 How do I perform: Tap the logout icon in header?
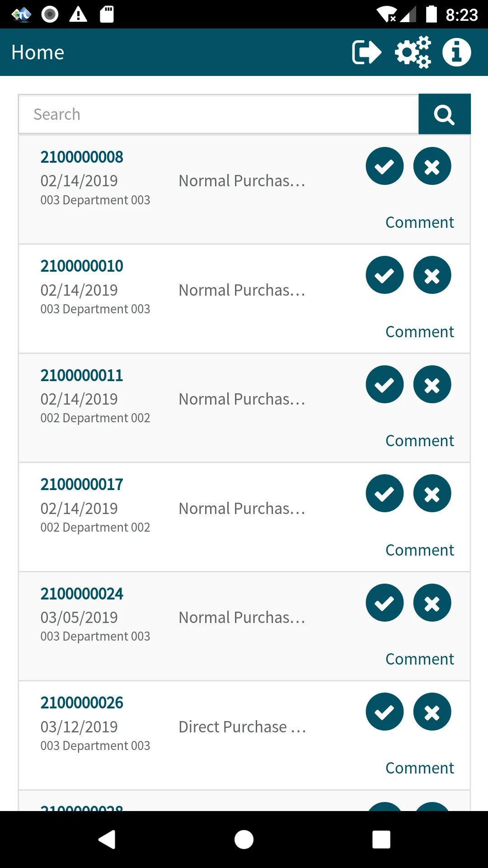[x=366, y=52]
